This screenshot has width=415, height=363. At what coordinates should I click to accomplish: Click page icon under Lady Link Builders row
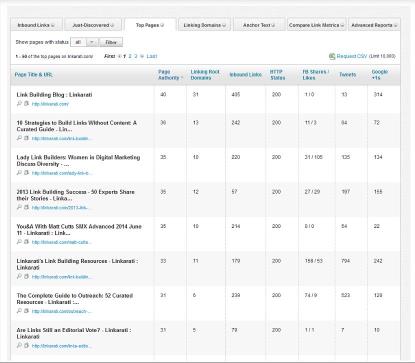26,173
